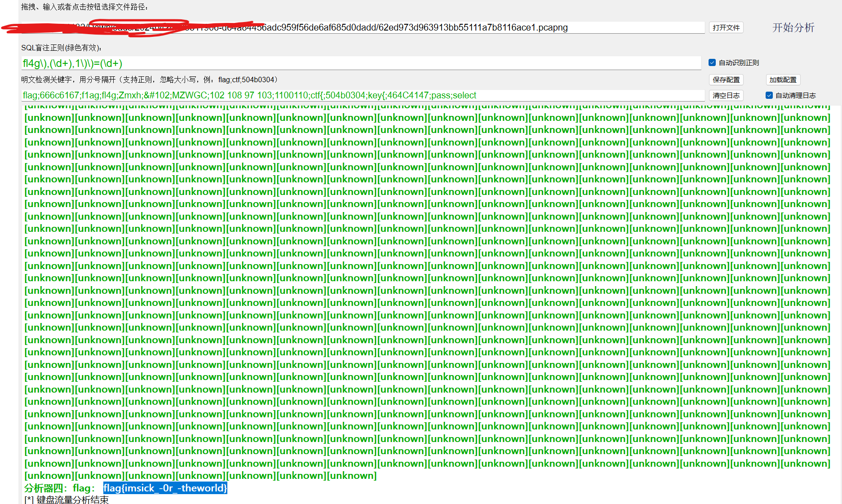Start analysis with 开始分析
The height and width of the screenshot is (504, 842).
coord(793,27)
